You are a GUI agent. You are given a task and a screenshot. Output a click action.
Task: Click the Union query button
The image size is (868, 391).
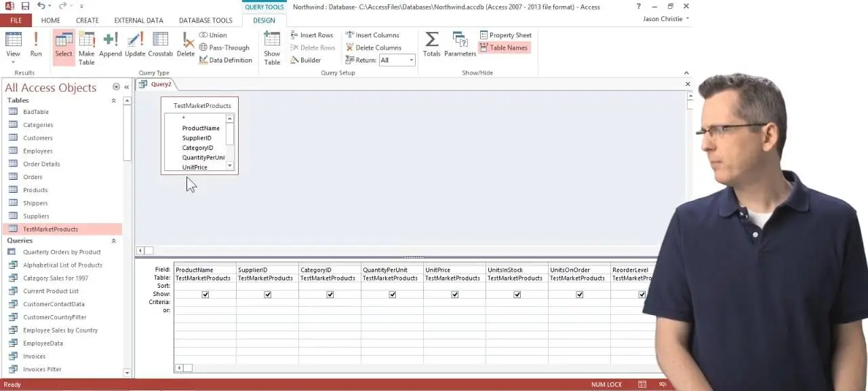pos(213,35)
